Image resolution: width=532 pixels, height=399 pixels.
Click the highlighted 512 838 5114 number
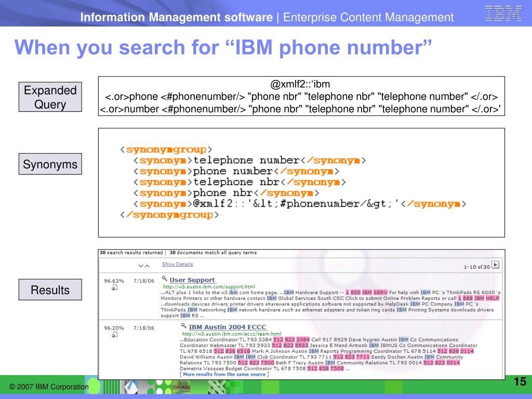pyautogui.click(x=455, y=351)
